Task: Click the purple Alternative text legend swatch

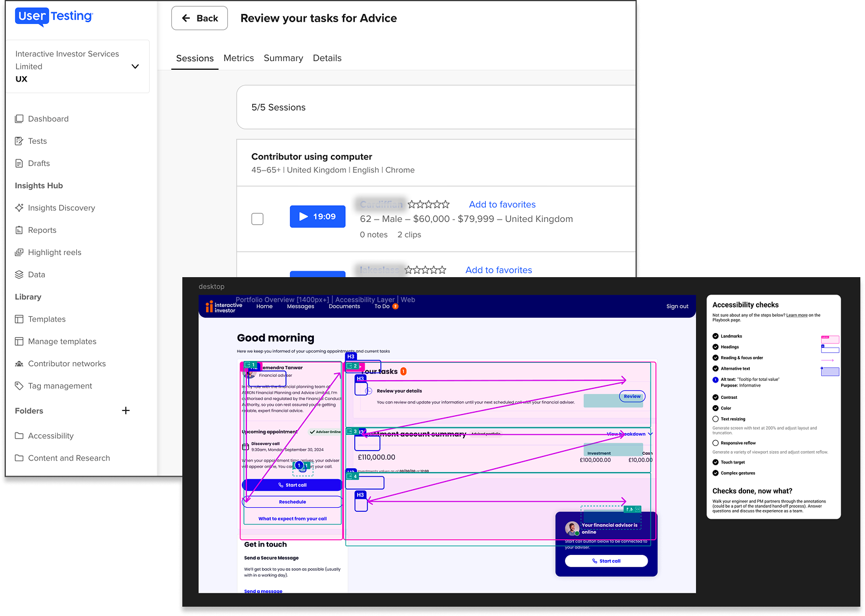Action: point(830,371)
